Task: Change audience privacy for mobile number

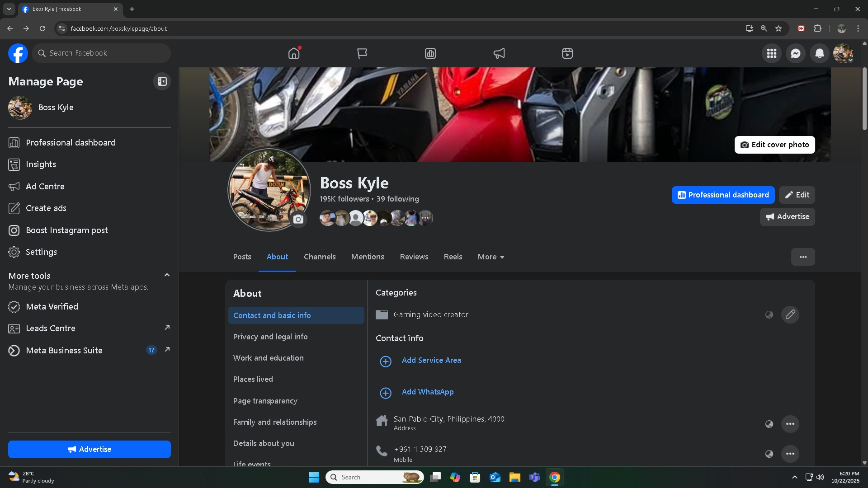Action: pyautogui.click(x=769, y=454)
